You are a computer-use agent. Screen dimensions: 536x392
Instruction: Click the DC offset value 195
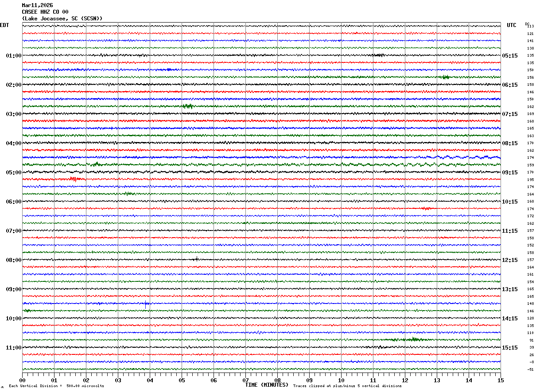(530, 180)
